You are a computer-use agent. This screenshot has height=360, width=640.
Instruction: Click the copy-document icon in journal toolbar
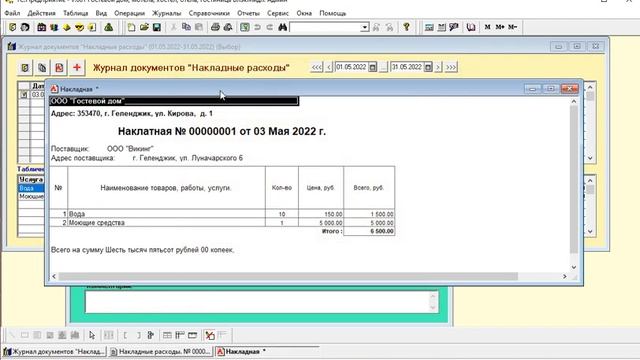(x=42, y=67)
